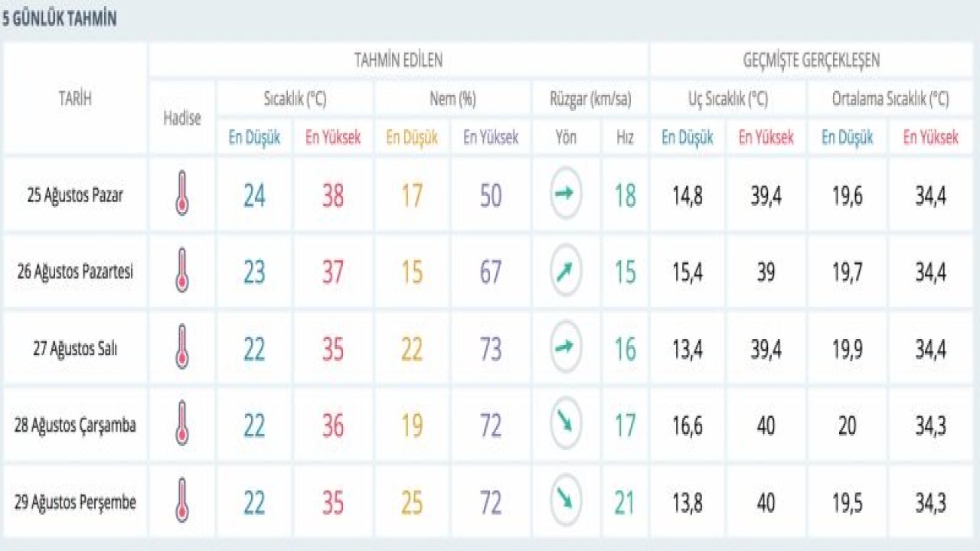Click the thermometer icon for 25 Ağustos Pazar
The height and width of the screenshot is (551, 980).
pos(182,194)
